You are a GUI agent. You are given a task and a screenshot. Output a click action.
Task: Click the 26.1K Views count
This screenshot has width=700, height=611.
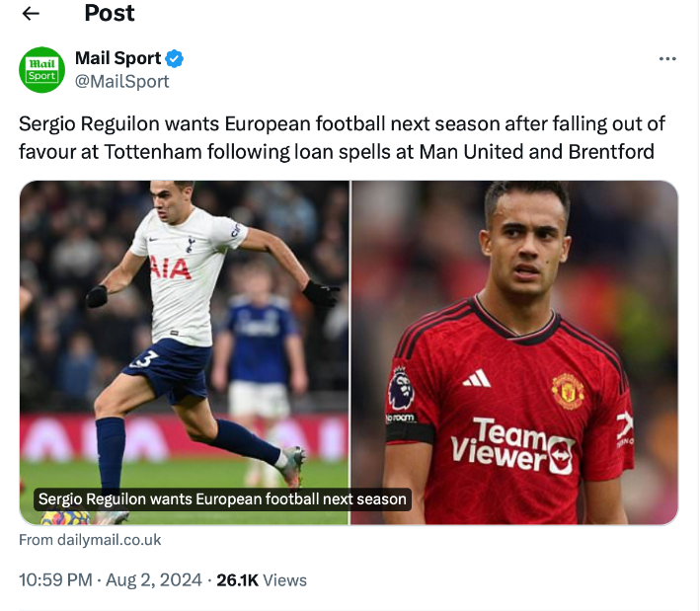[x=262, y=579]
